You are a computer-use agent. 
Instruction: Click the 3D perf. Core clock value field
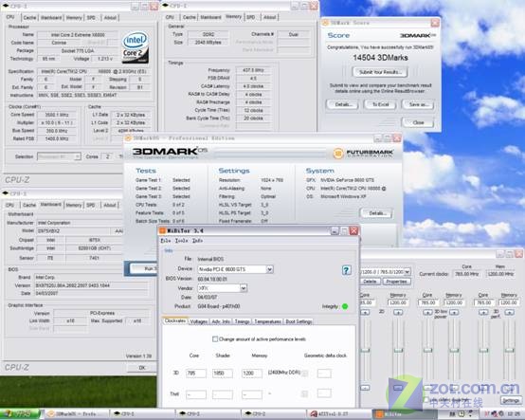tap(484, 302)
